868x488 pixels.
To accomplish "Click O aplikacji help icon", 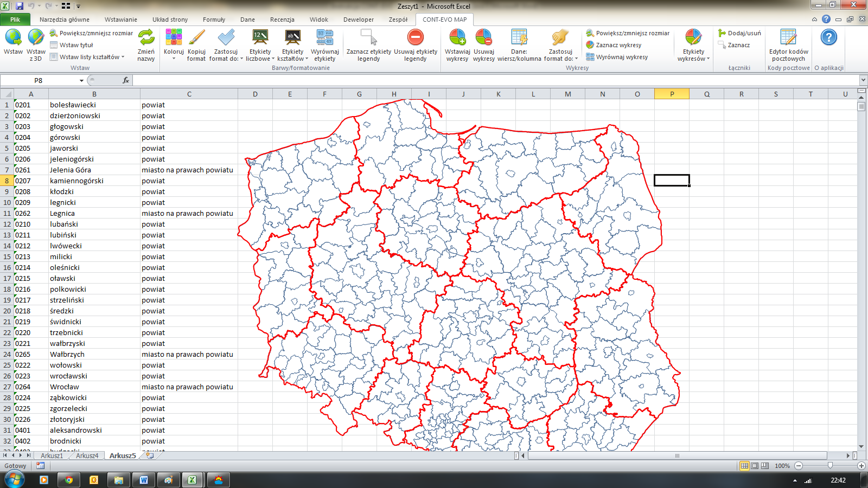I will (828, 38).
